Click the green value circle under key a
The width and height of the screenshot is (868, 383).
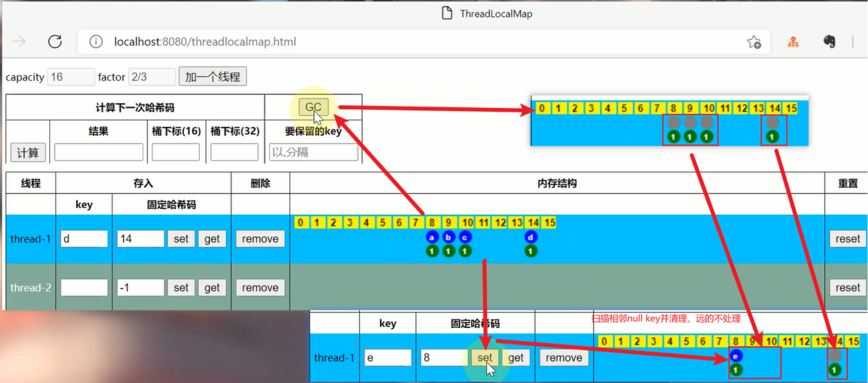point(432,251)
